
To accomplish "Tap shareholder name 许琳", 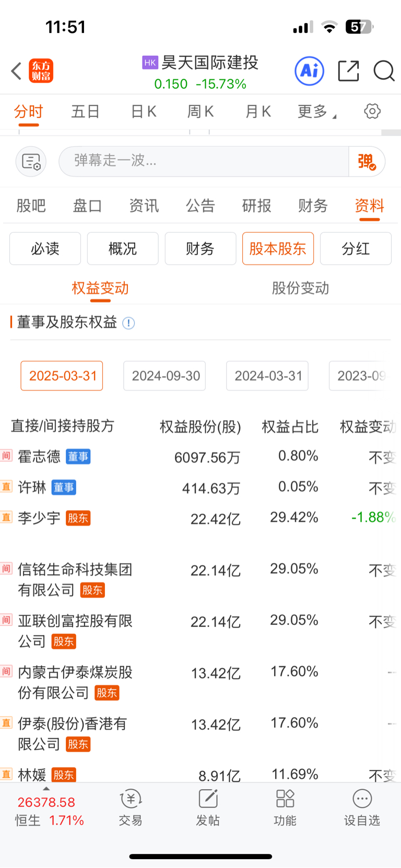I will (x=32, y=487).
